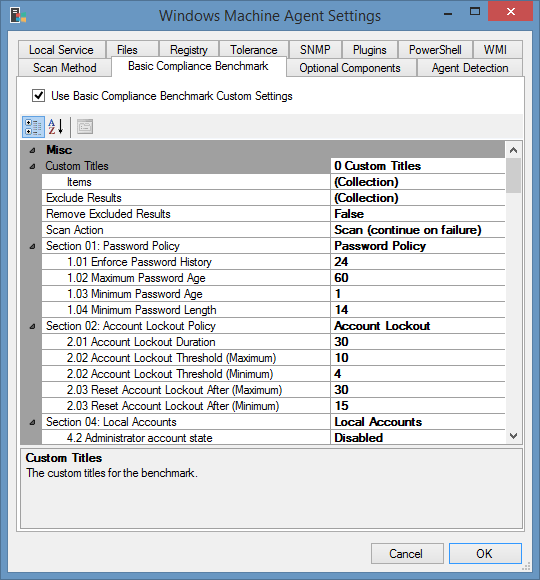The image size is (540, 580).
Task: Click the Disabled value for Administrator account
Action: tap(418, 438)
